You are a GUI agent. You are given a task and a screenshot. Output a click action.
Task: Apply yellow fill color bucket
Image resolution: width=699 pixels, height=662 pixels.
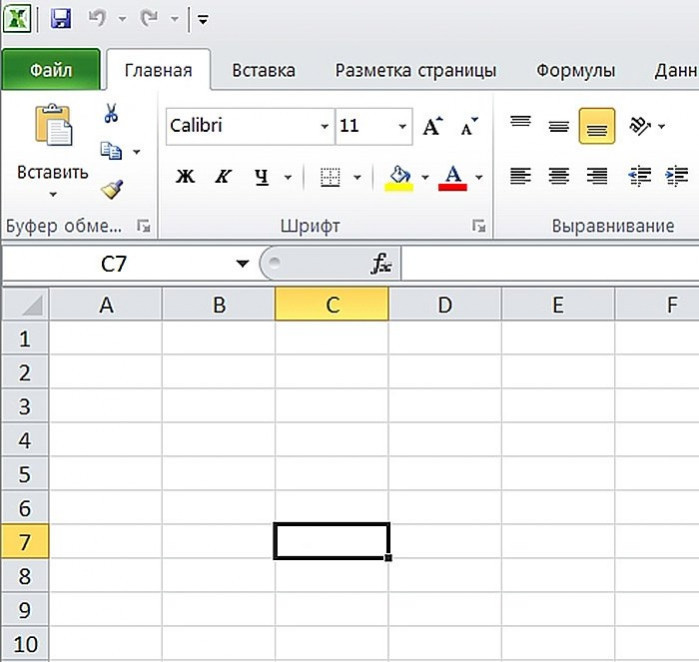point(399,177)
